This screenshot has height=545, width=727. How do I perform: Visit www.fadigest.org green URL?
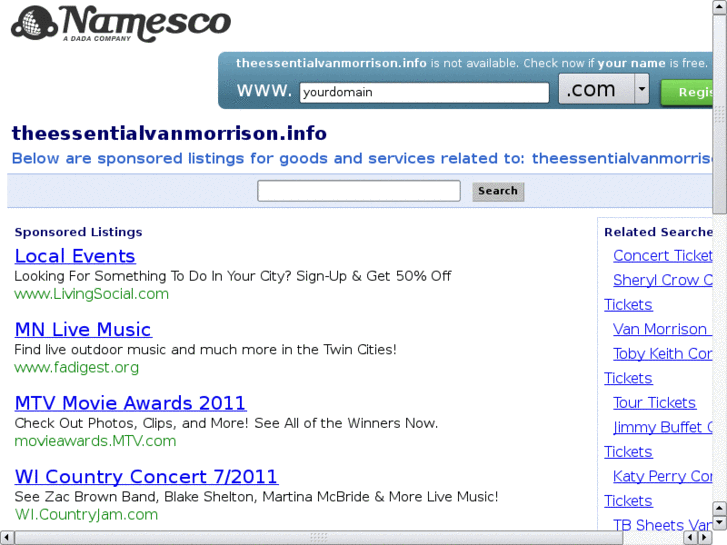tap(77, 367)
